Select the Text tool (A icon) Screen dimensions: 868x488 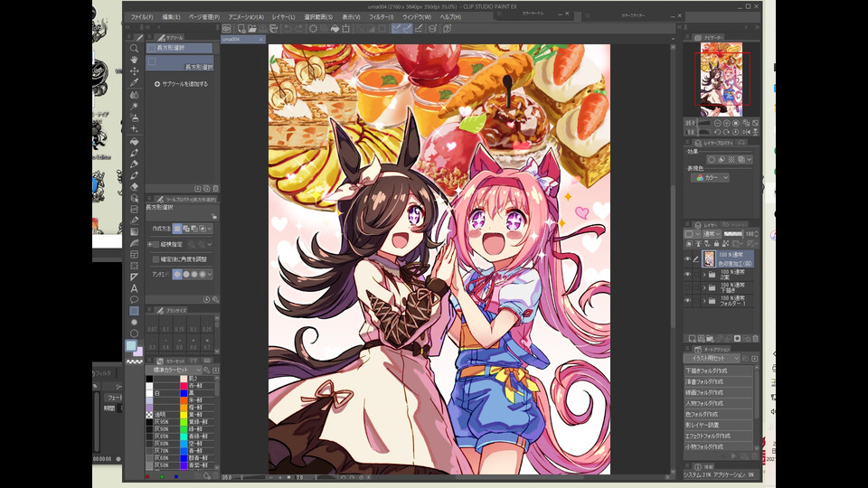click(x=134, y=288)
